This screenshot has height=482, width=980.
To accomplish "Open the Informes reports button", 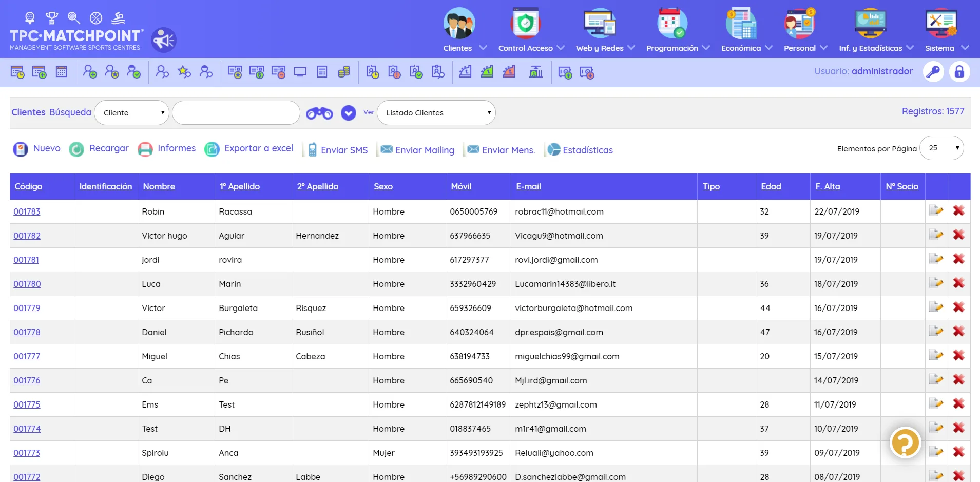I will [167, 148].
